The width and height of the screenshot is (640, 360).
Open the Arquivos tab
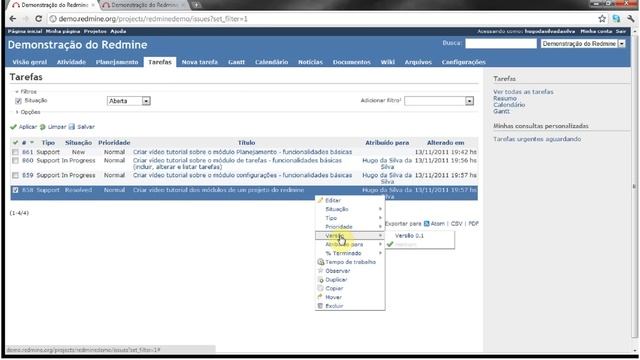click(x=418, y=62)
